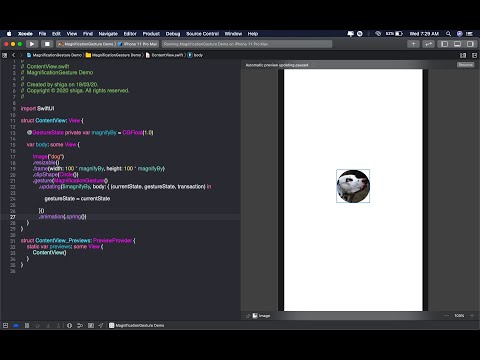
Task: Zoom out the preview canvas
Action: click(446, 315)
